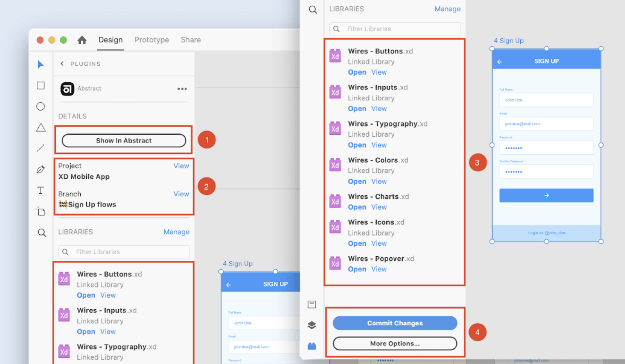This screenshot has width=625, height=364.
Task: Click Wires - Inputs Xd icon in main XD window
Action: [x=64, y=315]
